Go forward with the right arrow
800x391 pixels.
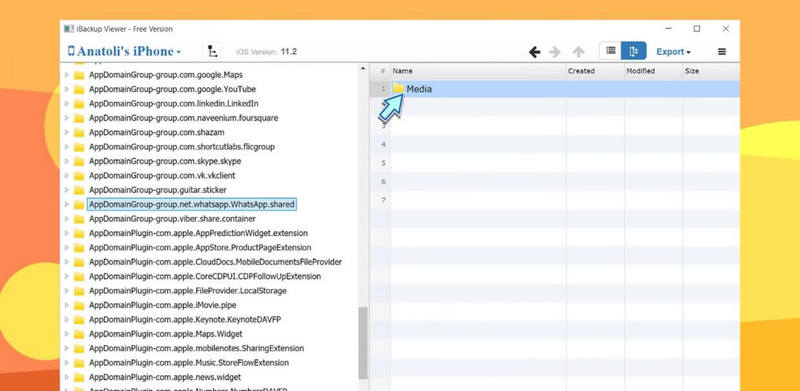(555, 52)
